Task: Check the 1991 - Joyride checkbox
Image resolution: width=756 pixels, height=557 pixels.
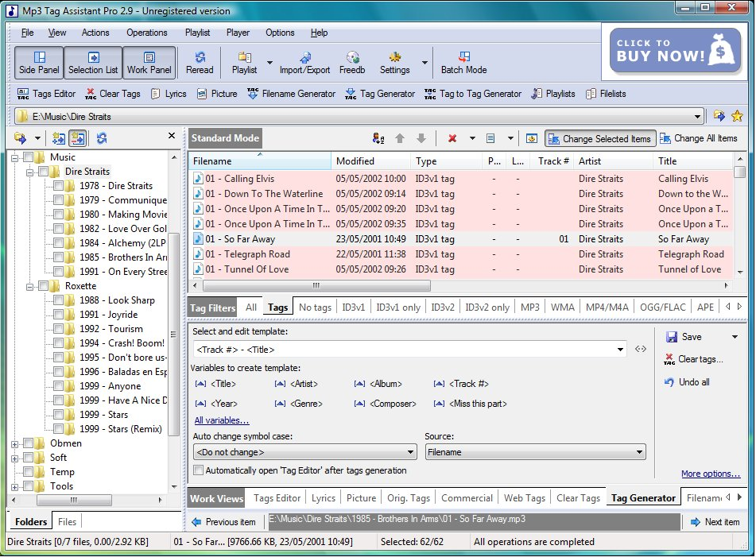Action: click(x=58, y=315)
